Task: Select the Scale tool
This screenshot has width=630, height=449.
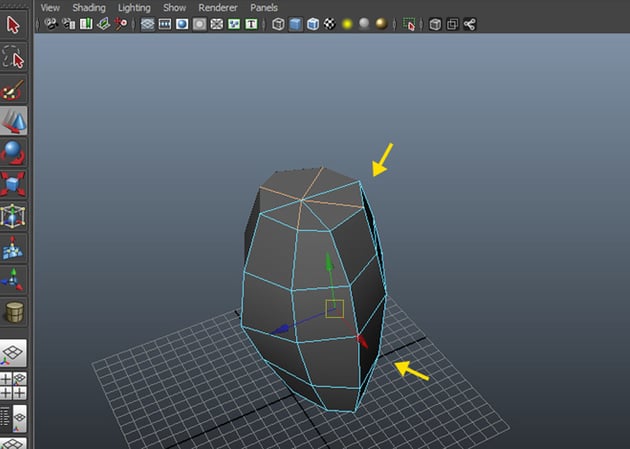Action: (14, 185)
